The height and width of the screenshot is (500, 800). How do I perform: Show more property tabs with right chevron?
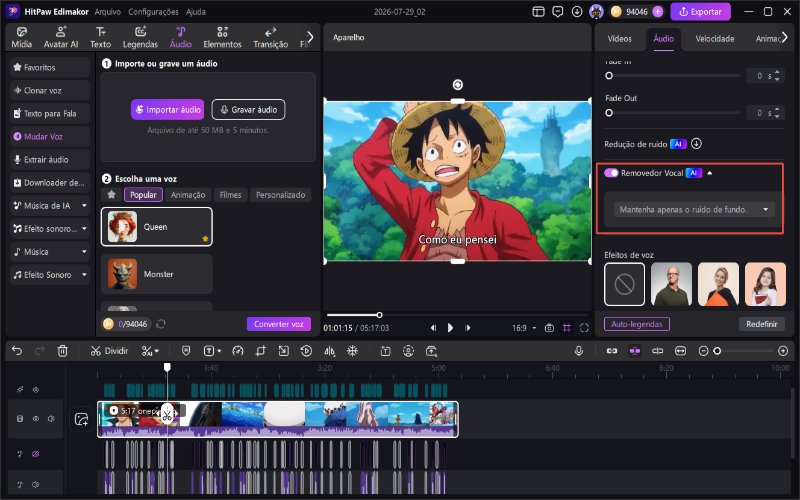pyautogui.click(x=784, y=37)
